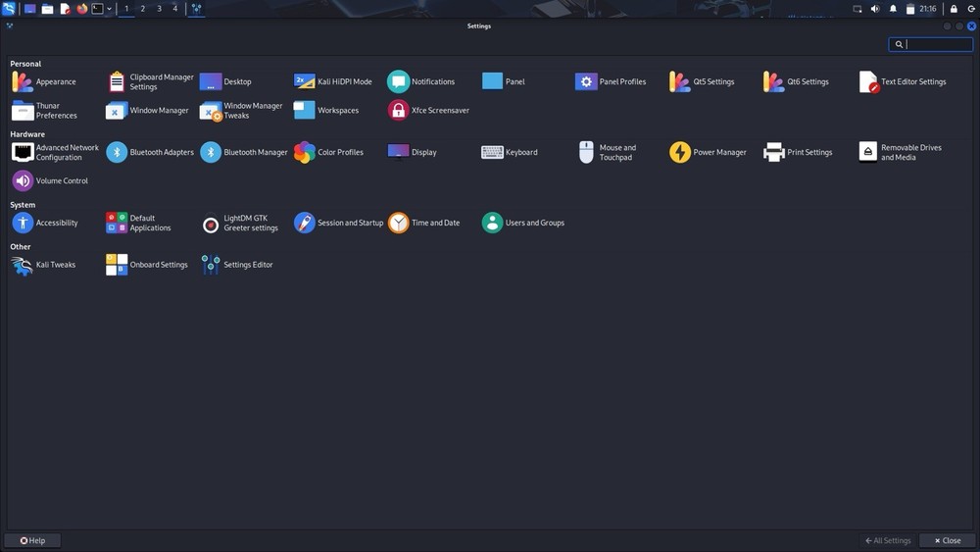Click the lock screen icon in panel
980x552 pixels.
click(954, 9)
